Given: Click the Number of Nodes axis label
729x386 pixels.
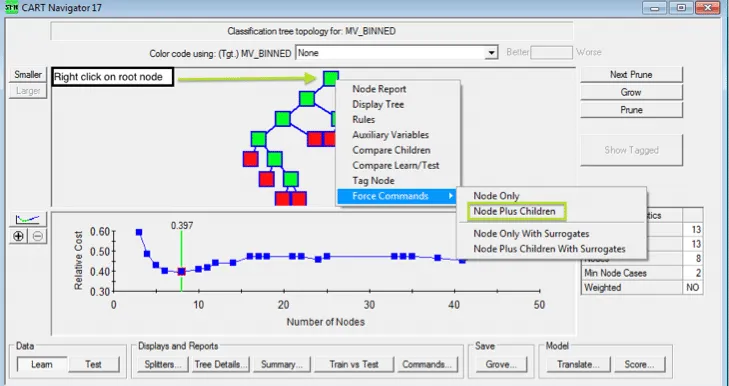Looking at the screenshot, I should click(x=325, y=321).
